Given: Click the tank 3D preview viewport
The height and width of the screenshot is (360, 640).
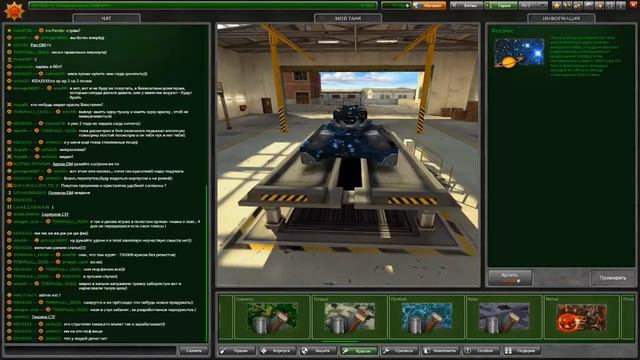Looking at the screenshot, I should 348,155.
